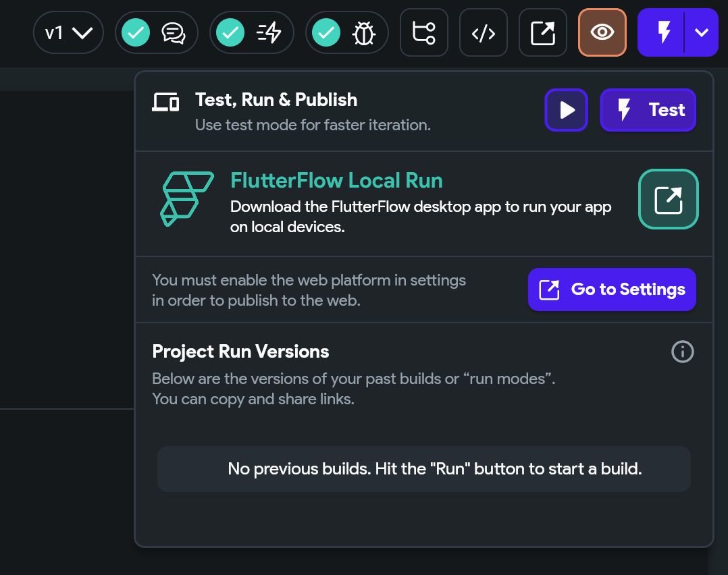
Task: Click the FlutterFlow logo in Local Run
Action: [187, 198]
